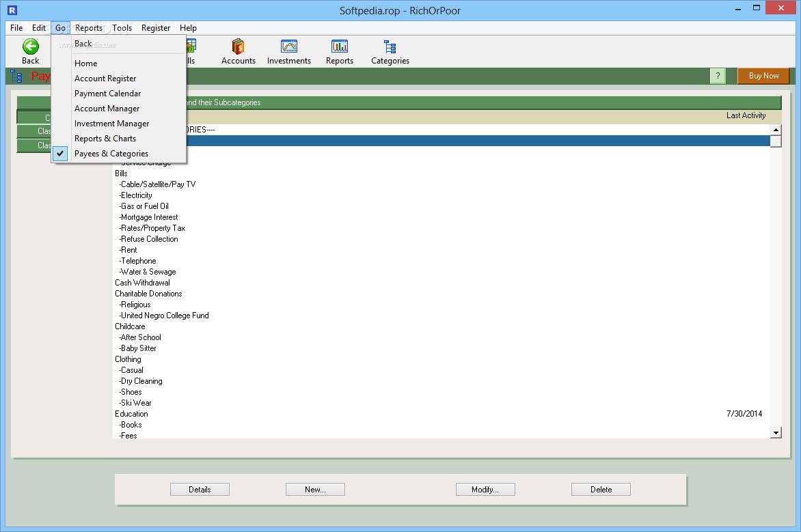
Task: Select Rates/Property Tax subcategory
Action: tap(152, 228)
